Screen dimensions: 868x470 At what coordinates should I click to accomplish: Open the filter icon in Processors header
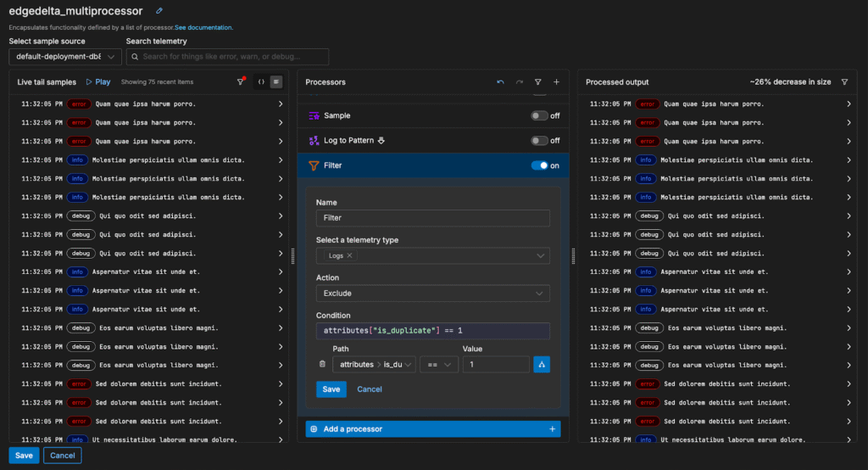coord(537,82)
